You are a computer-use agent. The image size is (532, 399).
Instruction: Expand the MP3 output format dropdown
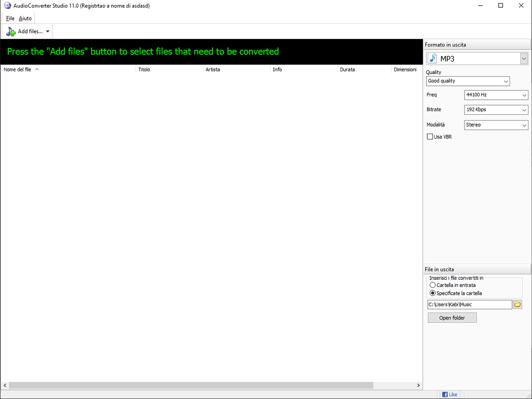[x=524, y=59]
